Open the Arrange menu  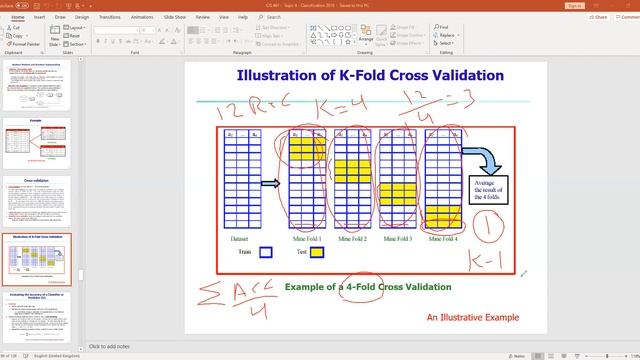click(366, 34)
